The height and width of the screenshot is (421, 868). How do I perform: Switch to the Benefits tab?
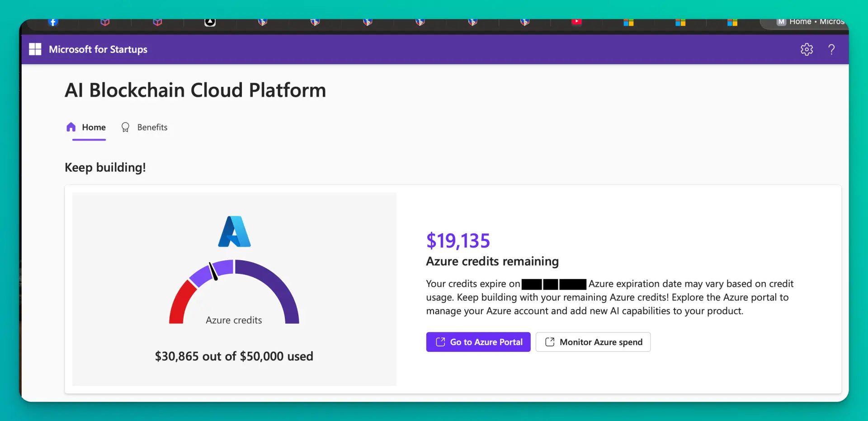pyautogui.click(x=144, y=127)
